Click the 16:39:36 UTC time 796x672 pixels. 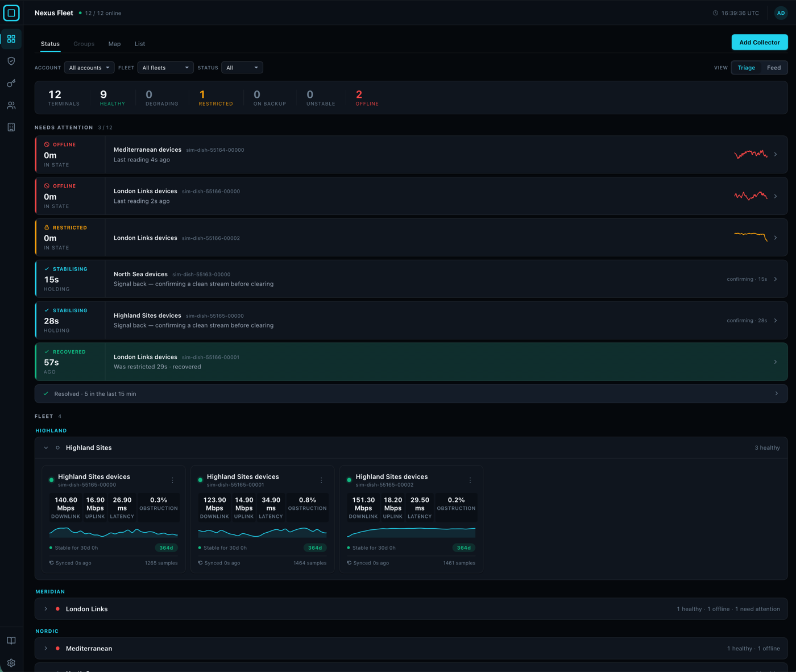pyautogui.click(x=740, y=13)
